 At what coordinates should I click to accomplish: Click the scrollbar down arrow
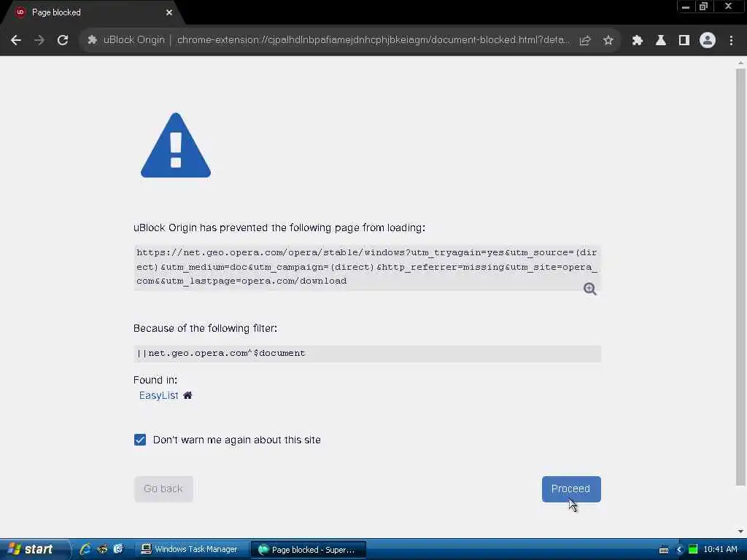click(x=740, y=532)
